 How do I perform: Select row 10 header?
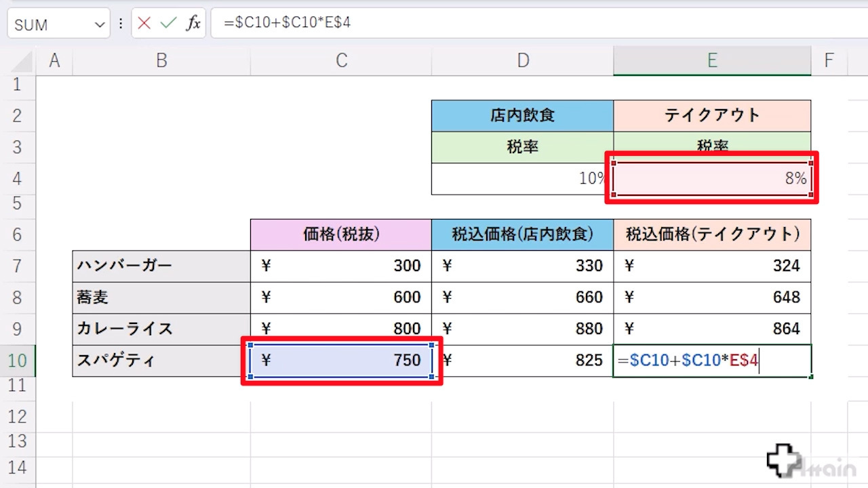click(18, 360)
